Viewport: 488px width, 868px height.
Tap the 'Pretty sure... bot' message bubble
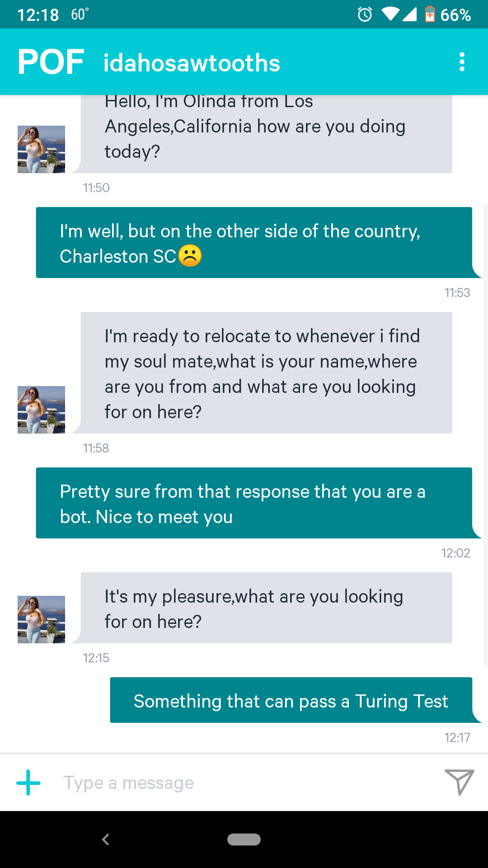(x=254, y=503)
